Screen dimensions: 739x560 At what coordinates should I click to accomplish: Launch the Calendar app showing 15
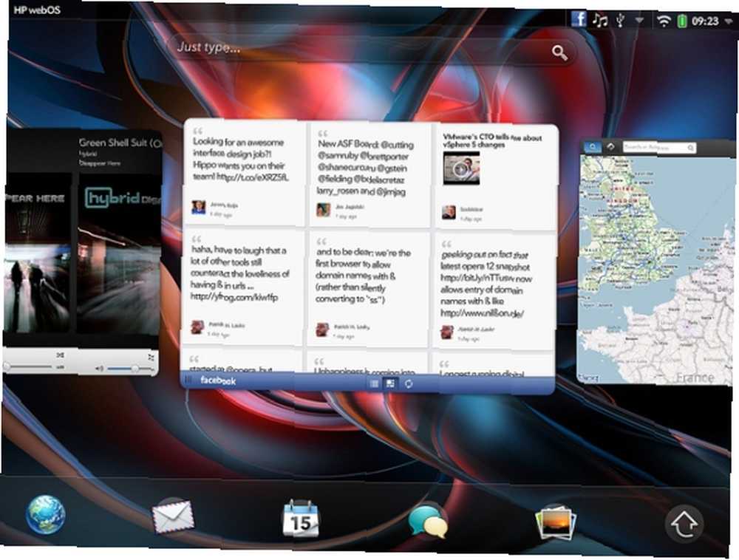[301, 519]
